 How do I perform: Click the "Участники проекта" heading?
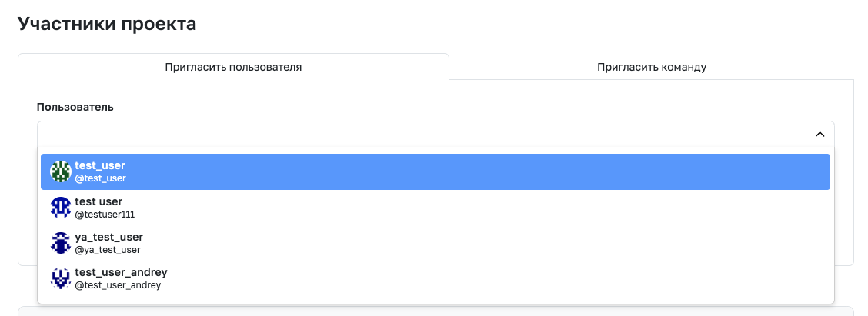pyautogui.click(x=107, y=24)
